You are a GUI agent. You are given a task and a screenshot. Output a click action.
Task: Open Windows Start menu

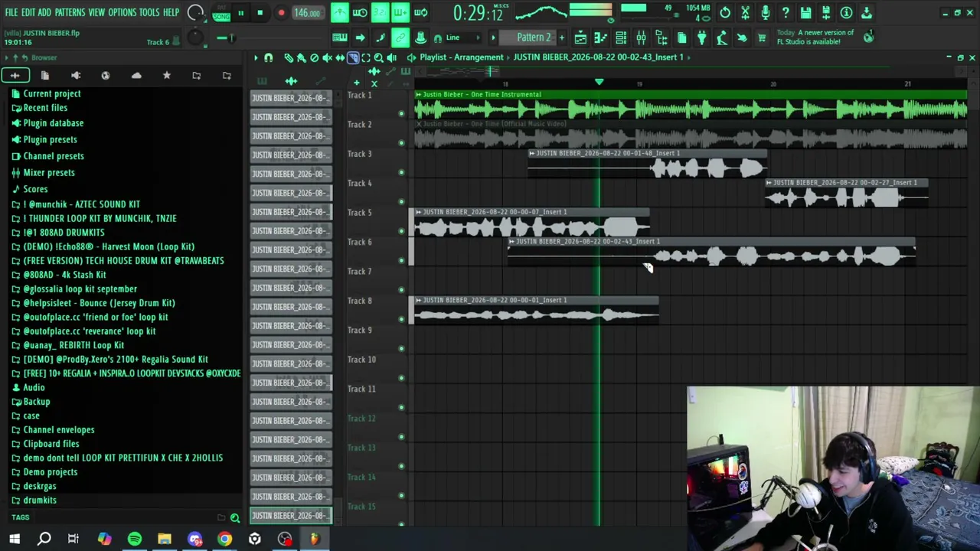coord(15,540)
